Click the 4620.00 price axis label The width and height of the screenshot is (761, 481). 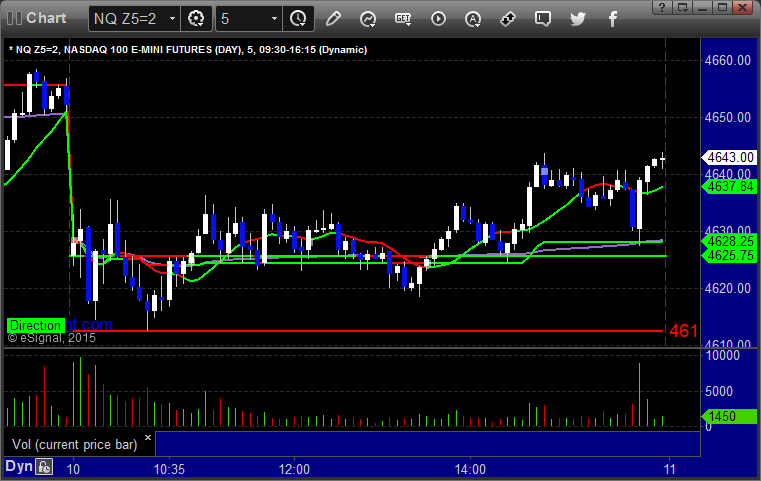pyautogui.click(x=728, y=288)
